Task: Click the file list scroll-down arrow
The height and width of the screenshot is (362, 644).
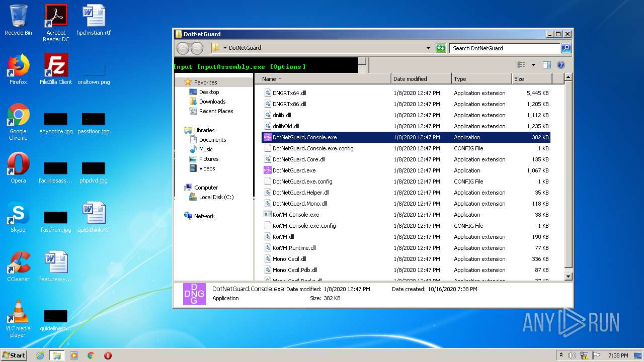Action: click(569, 276)
